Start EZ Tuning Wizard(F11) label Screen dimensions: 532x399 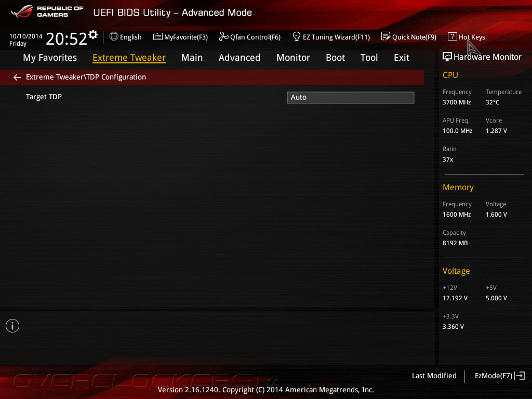point(336,37)
